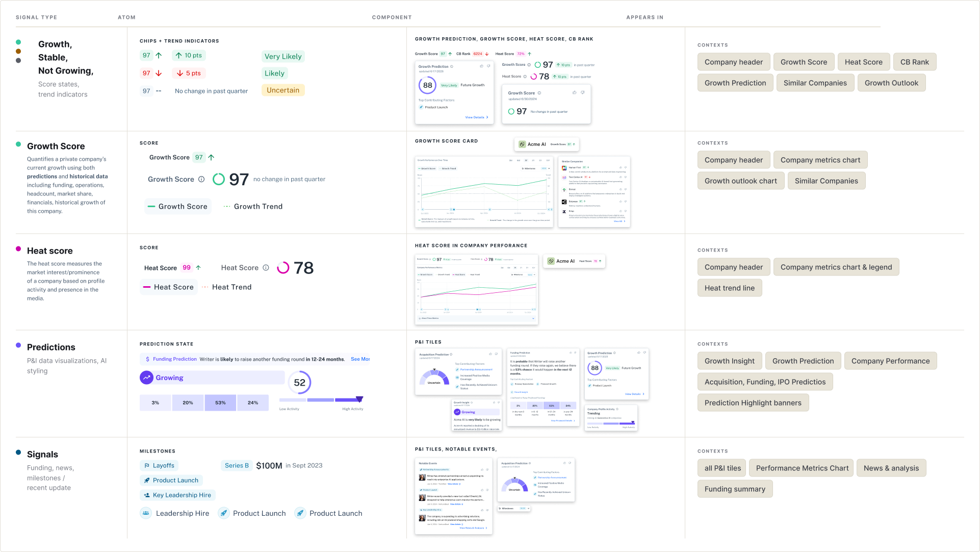Click the purple Growing trend arrow icon
Image resolution: width=980 pixels, height=552 pixels.
[x=147, y=378]
